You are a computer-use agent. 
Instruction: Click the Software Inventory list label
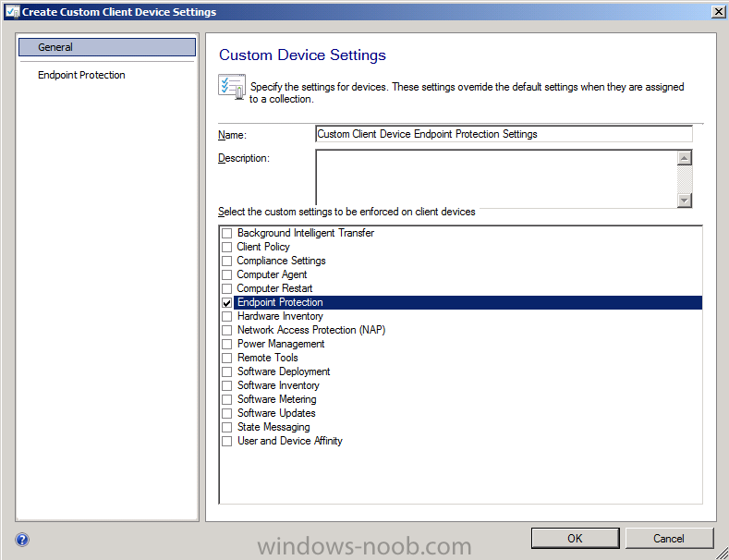tap(278, 385)
